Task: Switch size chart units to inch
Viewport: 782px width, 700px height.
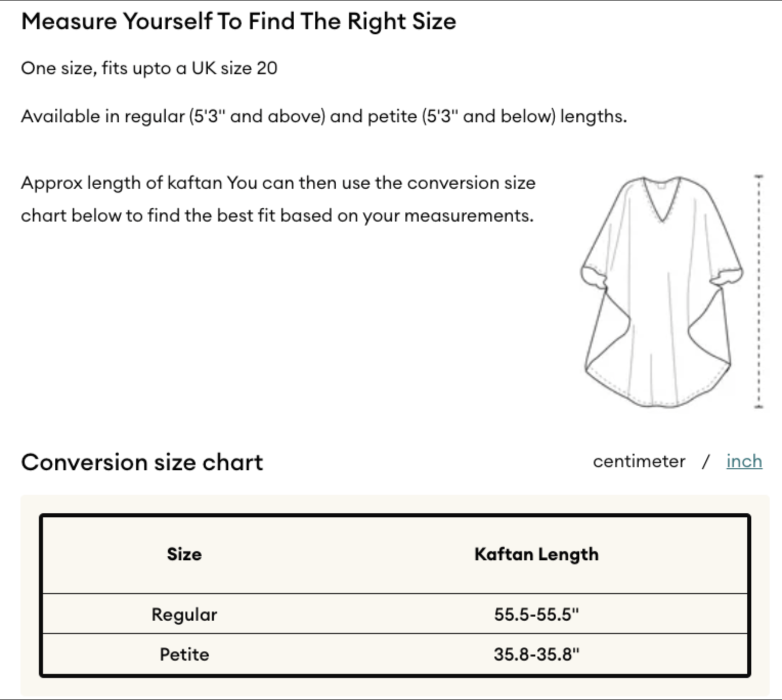Action: (744, 461)
